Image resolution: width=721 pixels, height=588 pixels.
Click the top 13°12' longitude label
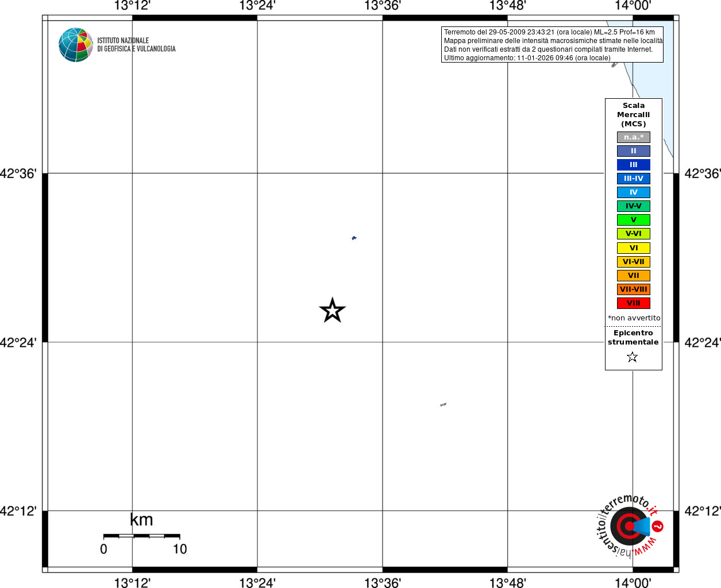tap(132, 6)
